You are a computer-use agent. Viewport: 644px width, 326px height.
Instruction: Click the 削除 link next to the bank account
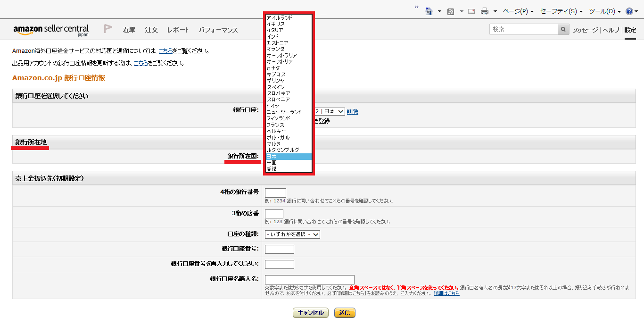[353, 111]
